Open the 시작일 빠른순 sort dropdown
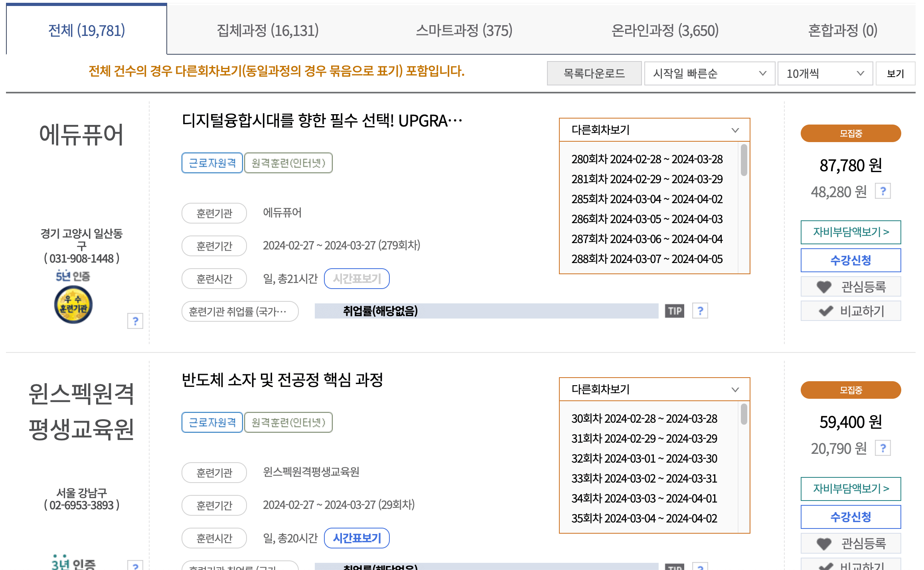This screenshot has width=924, height=570. point(710,73)
